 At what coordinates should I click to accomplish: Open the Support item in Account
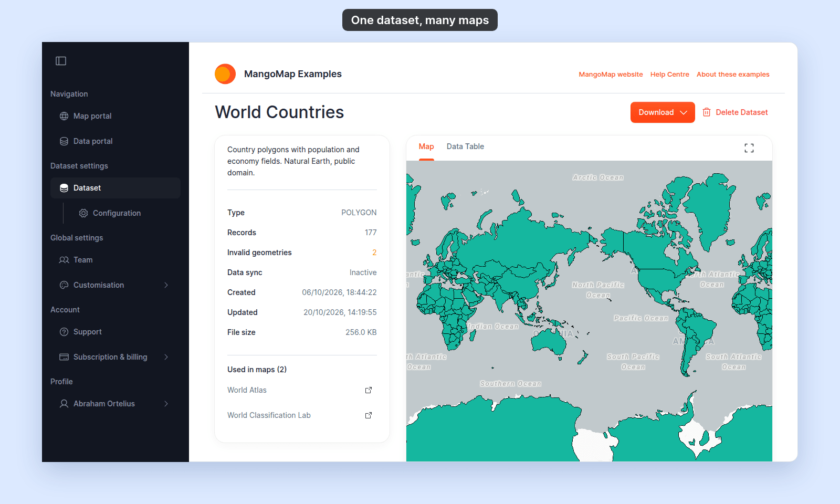[115, 332]
